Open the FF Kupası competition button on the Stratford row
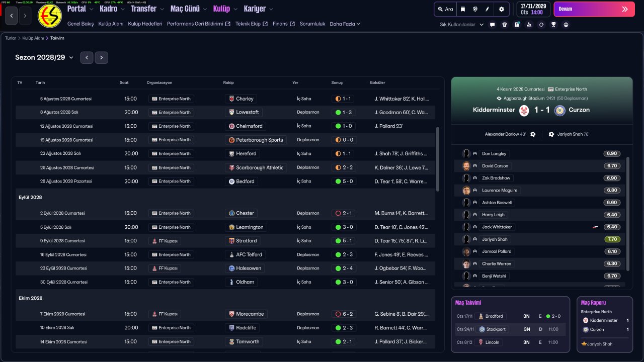This screenshot has width=644, height=362. (x=165, y=241)
